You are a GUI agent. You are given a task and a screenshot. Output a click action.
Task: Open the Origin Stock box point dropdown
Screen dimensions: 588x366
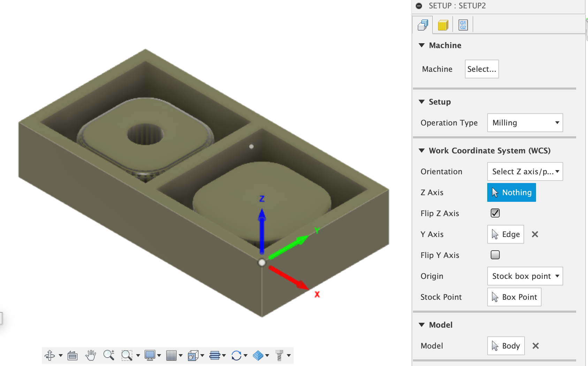pyautogui.click(x=525, y=276)
